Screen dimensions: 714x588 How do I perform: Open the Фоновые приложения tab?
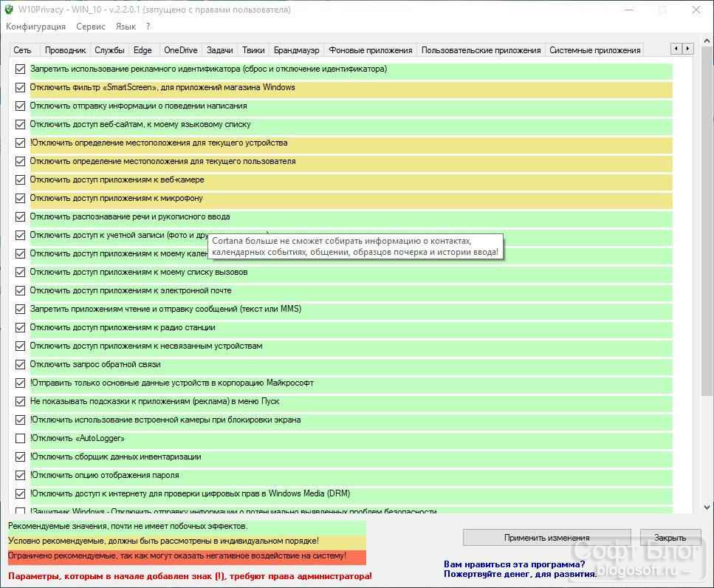pos(370,50)
